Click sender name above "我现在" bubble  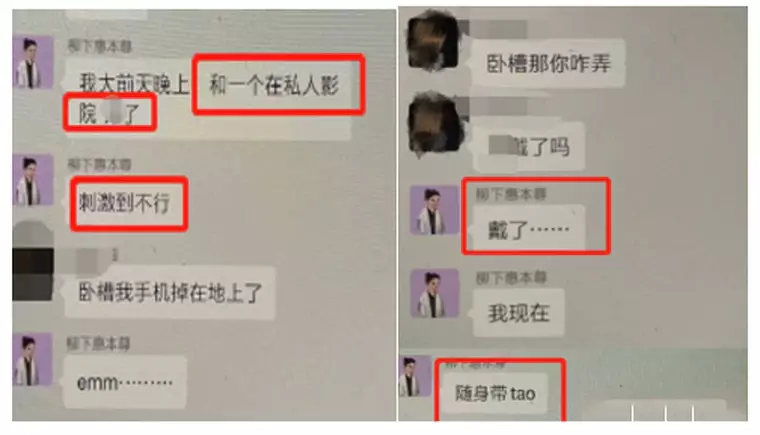pyautogui.click(x=511, y=277)
